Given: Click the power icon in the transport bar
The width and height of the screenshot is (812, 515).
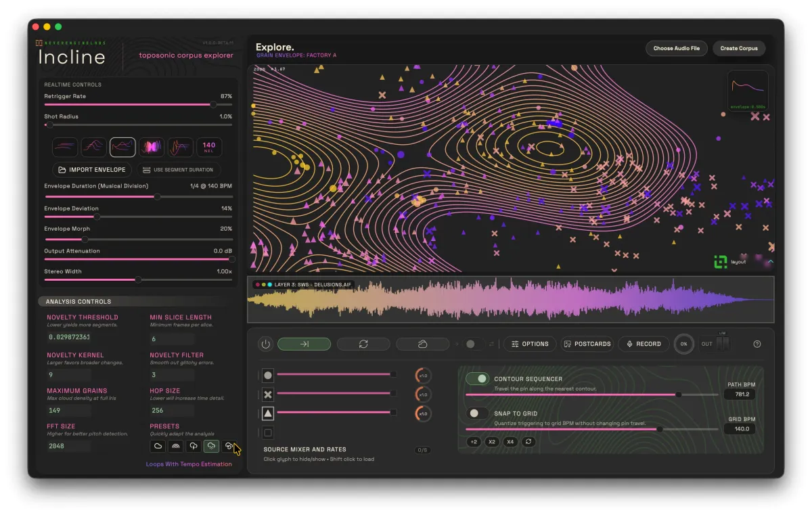Looking at the screenshot, I should tap(265, 344).
